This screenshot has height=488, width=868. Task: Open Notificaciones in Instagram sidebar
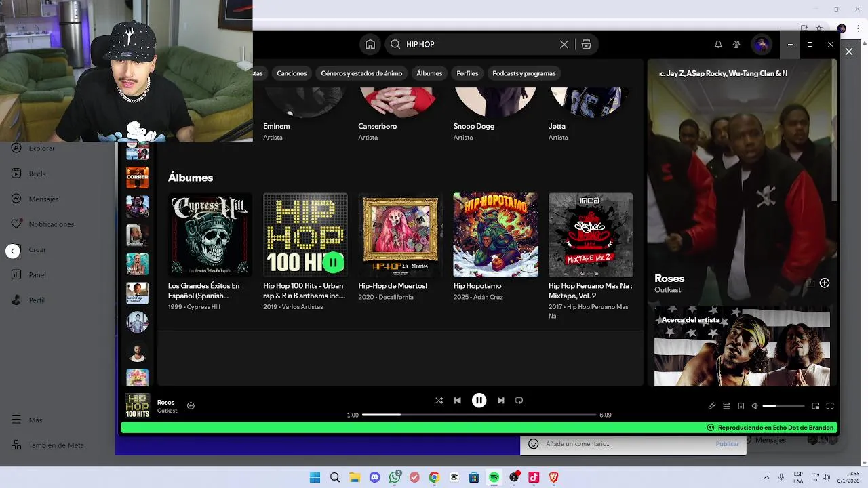click(x=42, y=224)
